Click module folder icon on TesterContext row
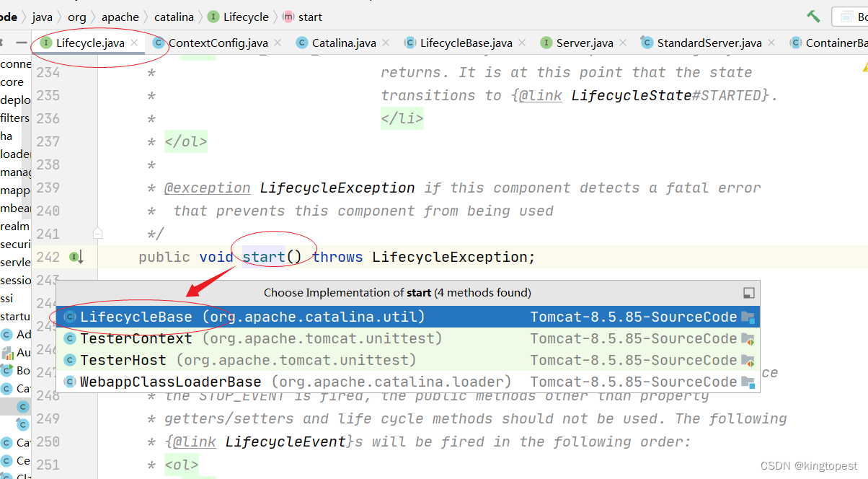The height and width of the screenshot is (479, 868). point(748,338)
